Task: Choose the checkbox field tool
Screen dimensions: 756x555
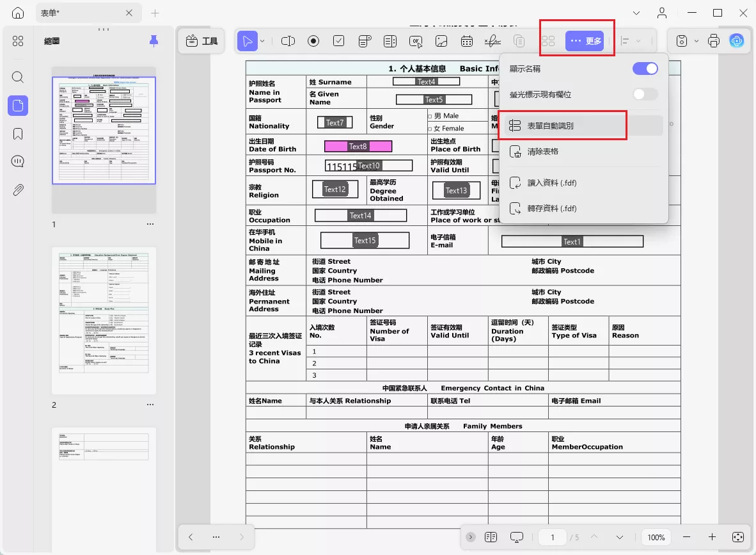Action: click(339, 41)
